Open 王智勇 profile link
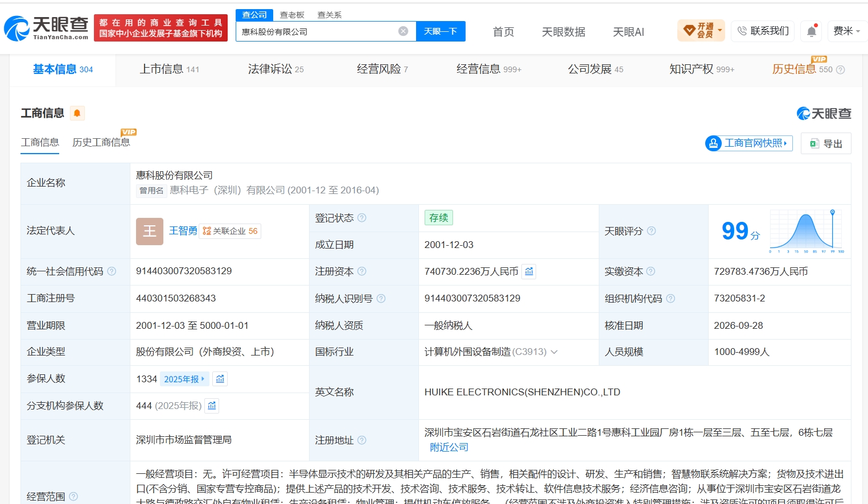This screenshot has height=504, width=868. (x=183, y=231)
